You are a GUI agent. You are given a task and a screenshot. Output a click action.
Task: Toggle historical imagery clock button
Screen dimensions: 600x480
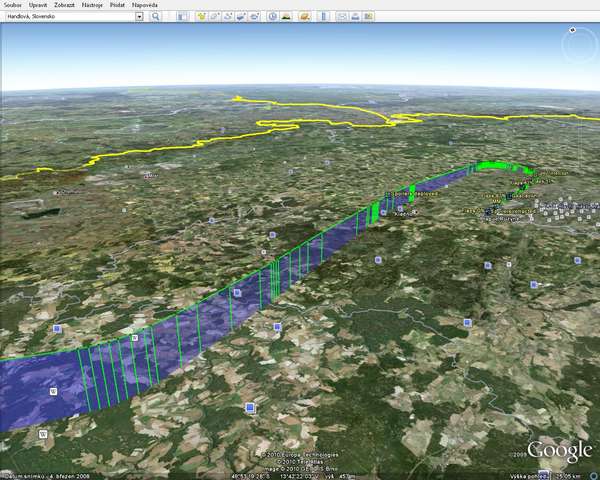pos(273,17)
